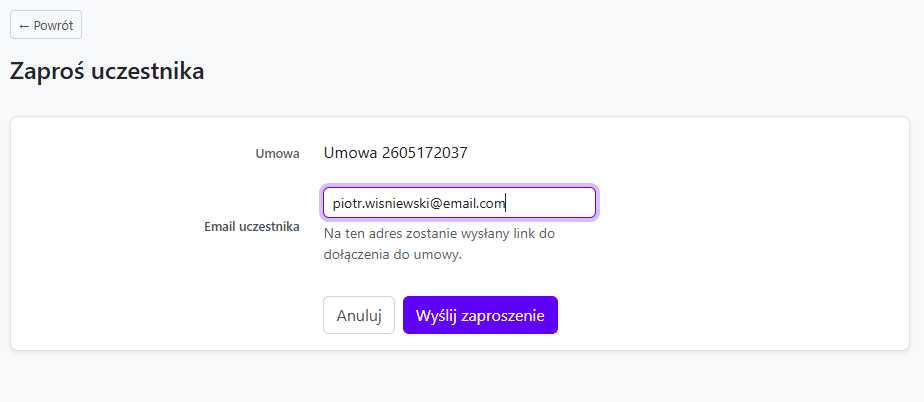Image resolution: width=924 pixels, height=402 pixels.
Task: Click the Umowa field label
Action: [277, 154]
